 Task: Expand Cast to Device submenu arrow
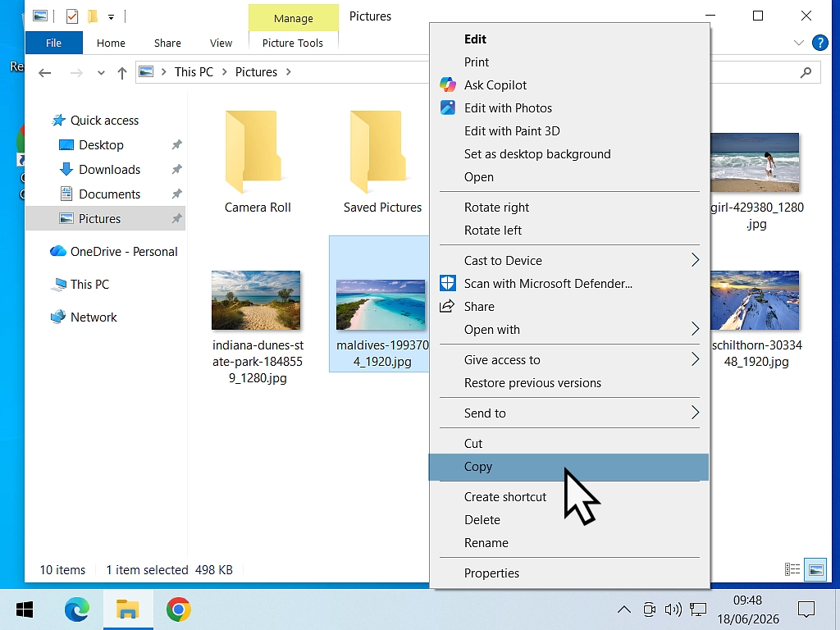695,260
